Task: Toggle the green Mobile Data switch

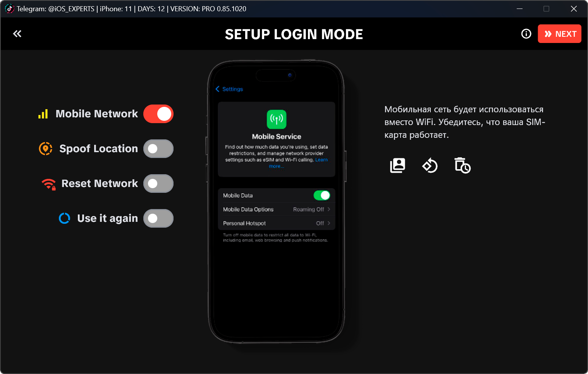Action: coord(322,196)
